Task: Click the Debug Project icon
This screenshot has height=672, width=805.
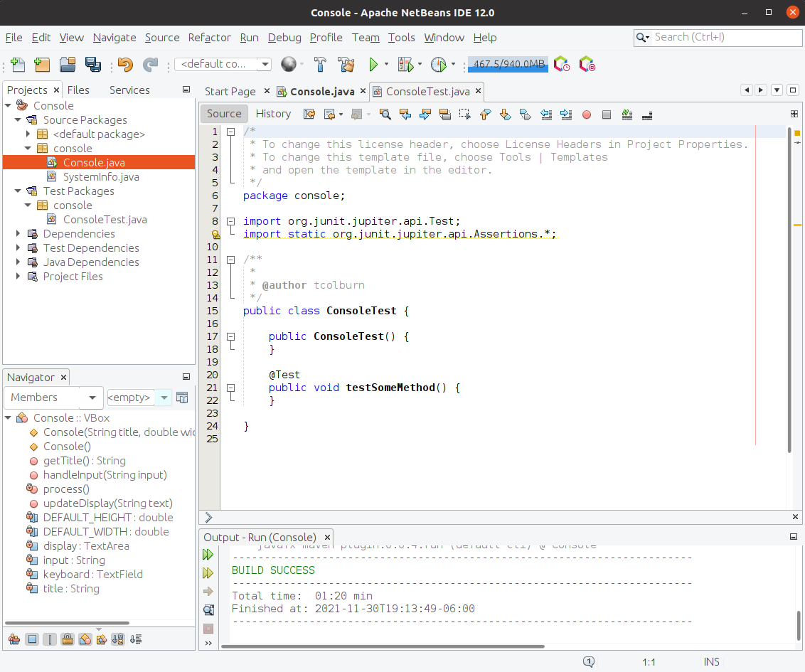Action: click(x=405, y=65)
